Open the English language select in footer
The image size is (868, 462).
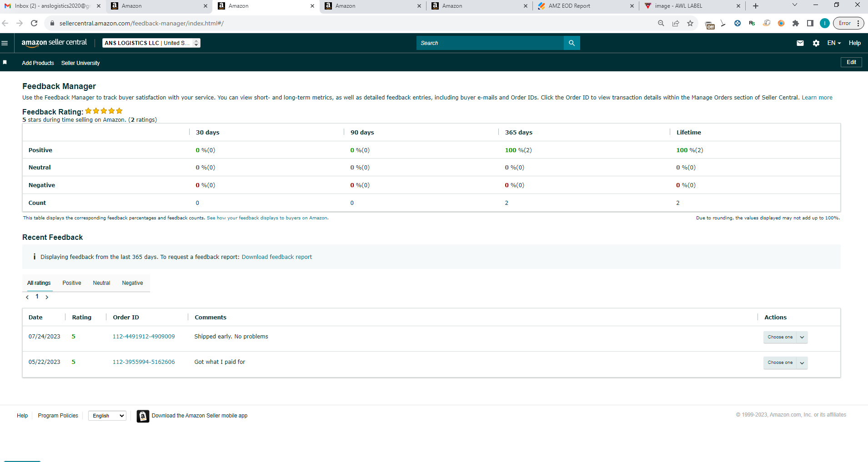click(x=107, y=416)
